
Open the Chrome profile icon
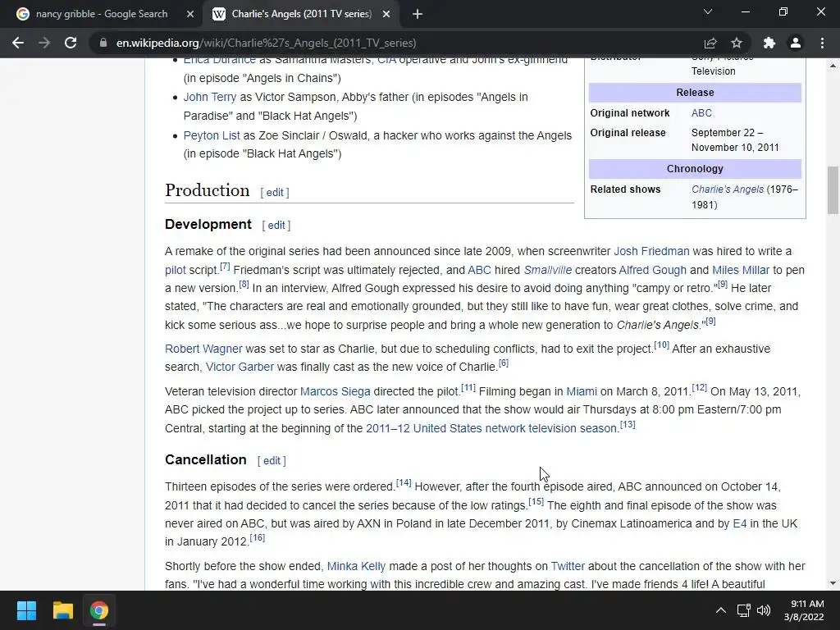[x=796, y=43]
